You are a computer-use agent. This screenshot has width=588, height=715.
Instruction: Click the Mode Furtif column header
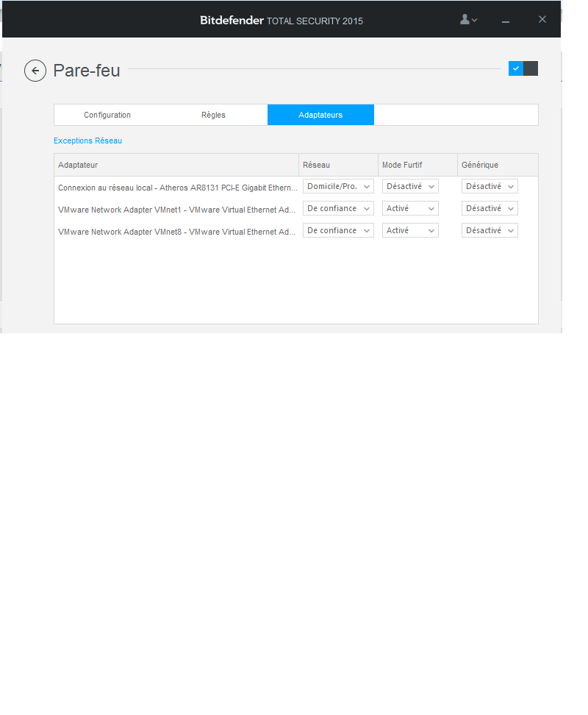[417, 165]
